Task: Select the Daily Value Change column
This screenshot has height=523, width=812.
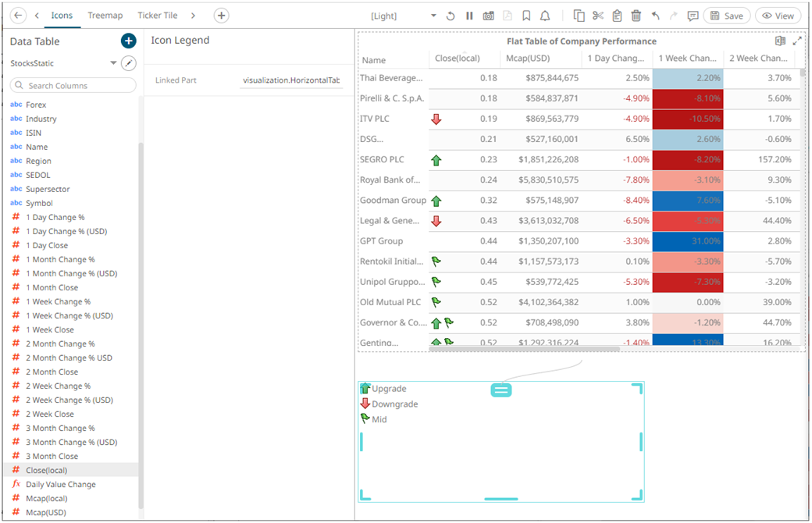Action: click(x=60, y=484)
